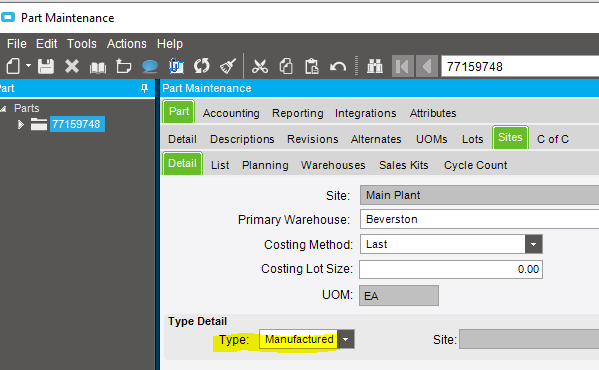Viewport: 599px width, 370px height.
Task: Click the open book toolbar icon
Action: tap(98, 67)
